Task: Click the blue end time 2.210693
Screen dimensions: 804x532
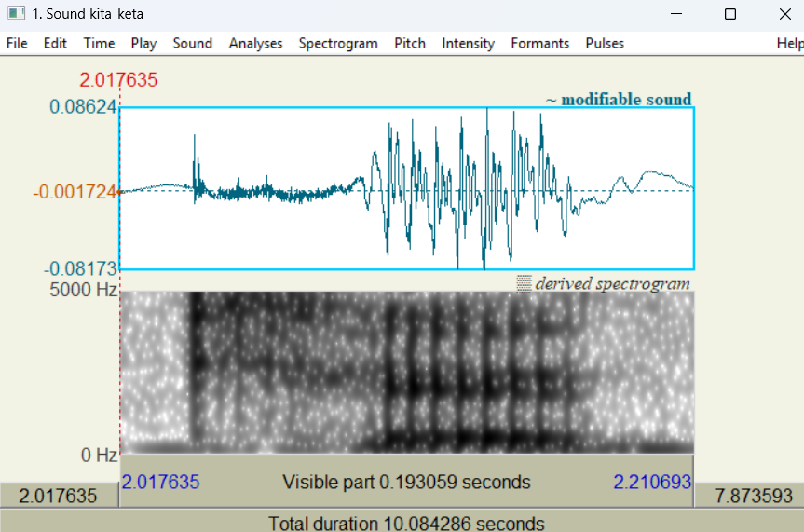Action: pos(652,483)
